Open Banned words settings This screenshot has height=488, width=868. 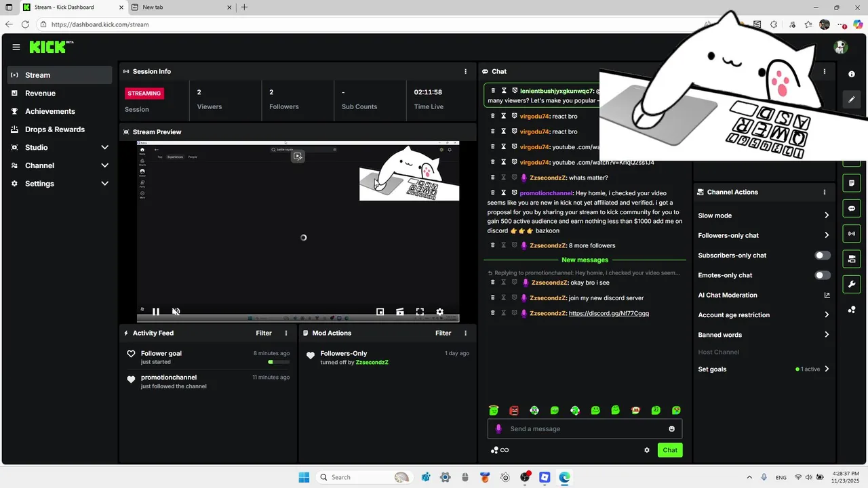click(x=764, y=335)
